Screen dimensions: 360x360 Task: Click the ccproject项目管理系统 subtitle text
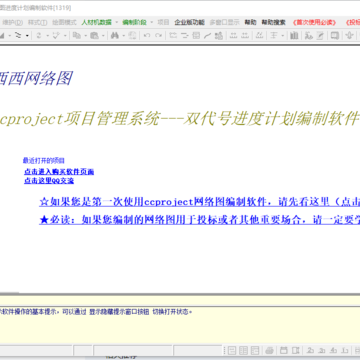[179, 118]
